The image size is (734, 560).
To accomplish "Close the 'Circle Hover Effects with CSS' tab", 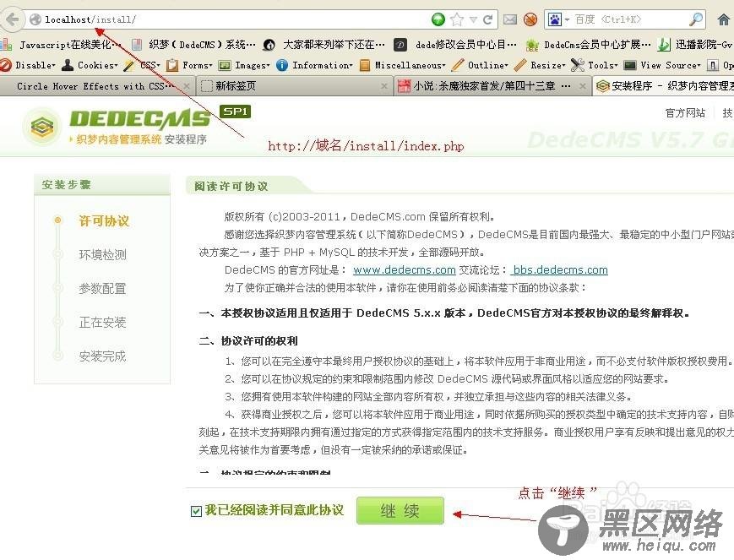I will coord(187,86).
